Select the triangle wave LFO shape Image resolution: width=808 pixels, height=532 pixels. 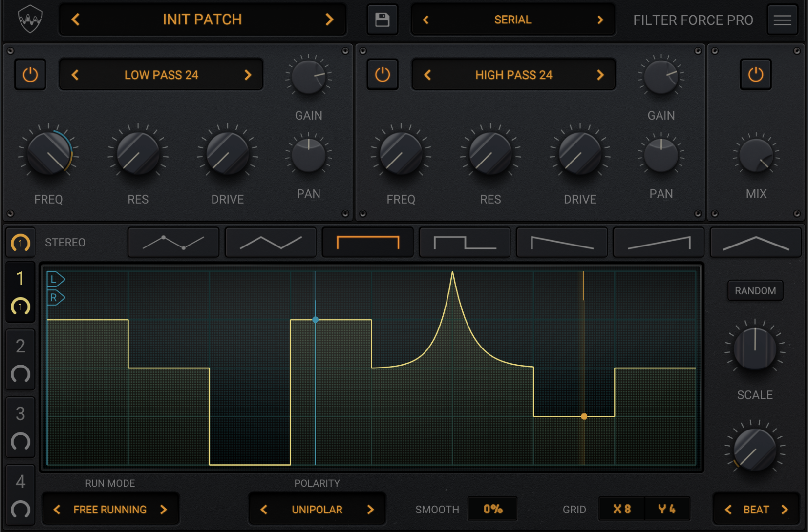pos(271,242)
